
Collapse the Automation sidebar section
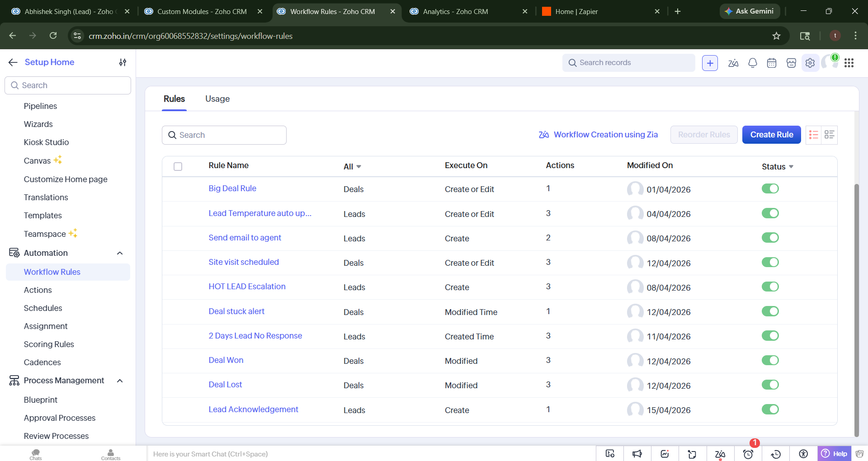click(120, 253)
